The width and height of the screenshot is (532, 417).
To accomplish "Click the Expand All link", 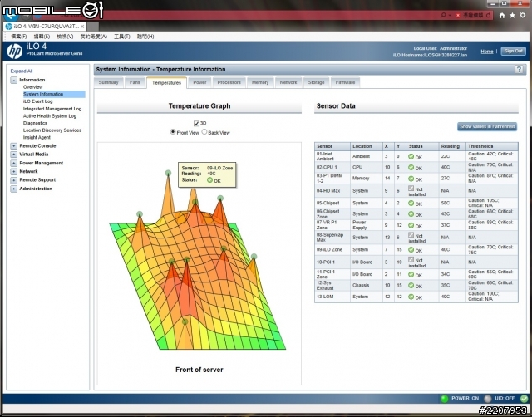I will pos(22,71).
